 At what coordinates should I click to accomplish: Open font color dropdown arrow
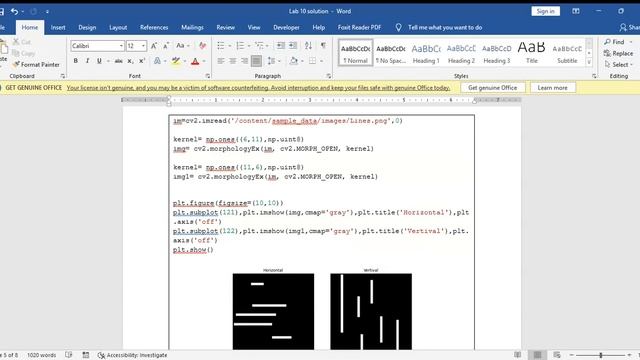point(204,61)
